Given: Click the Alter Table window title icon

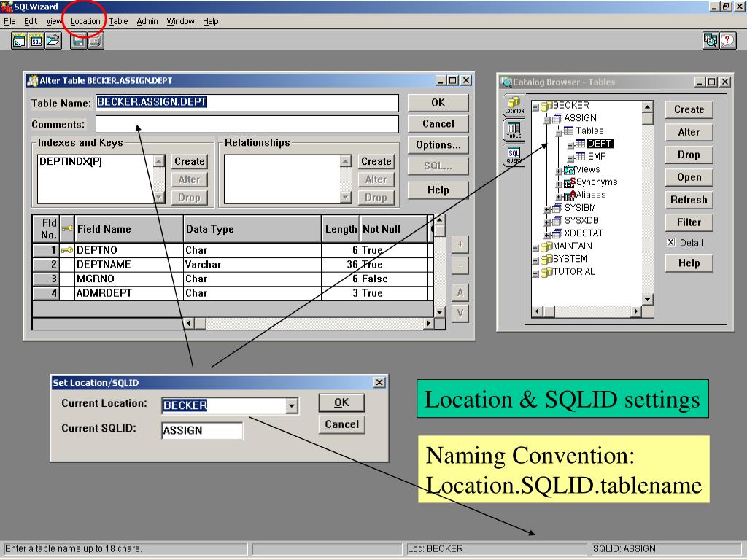Looking at the screenshot, I should coord(32,80).
